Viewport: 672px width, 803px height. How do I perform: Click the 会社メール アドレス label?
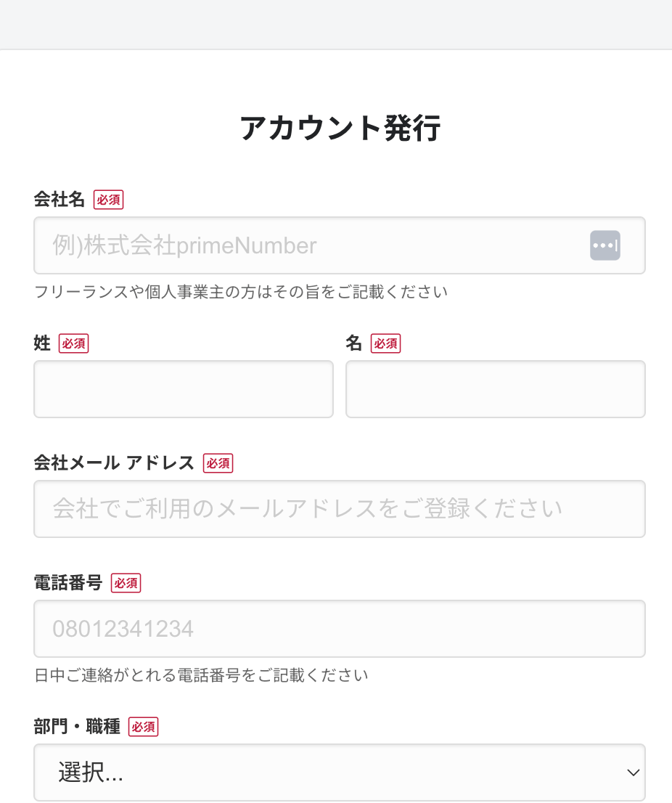point(114,463)
